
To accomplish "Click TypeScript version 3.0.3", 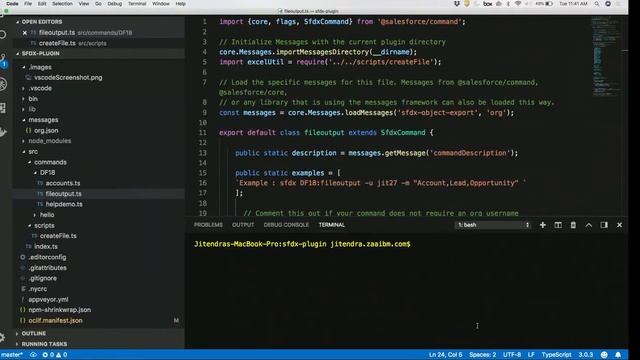I will pyautogui.click(x=586, y=355).
